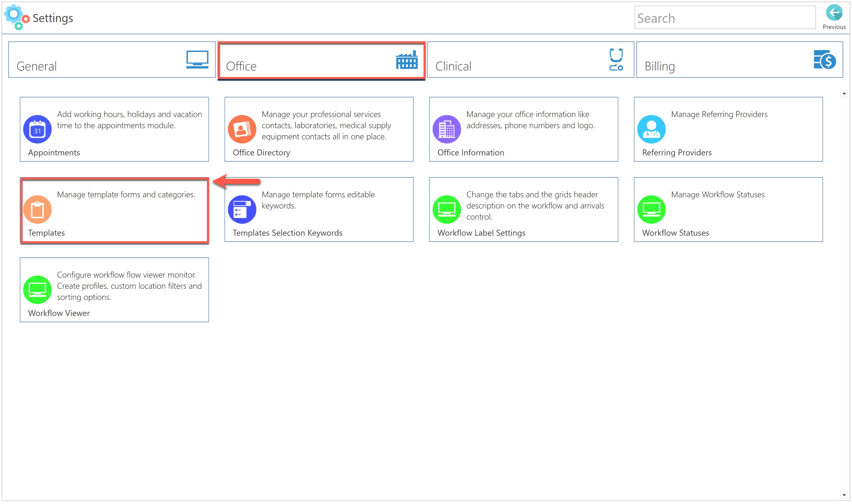Open the Templates clipboard icon
The height and width of the screenshot is (504, 852).
(x=37, y=210)
